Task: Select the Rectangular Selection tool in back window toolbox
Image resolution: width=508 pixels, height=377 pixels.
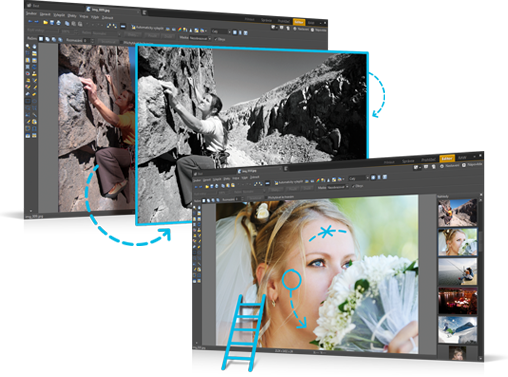Action: (x=28, y=101)
